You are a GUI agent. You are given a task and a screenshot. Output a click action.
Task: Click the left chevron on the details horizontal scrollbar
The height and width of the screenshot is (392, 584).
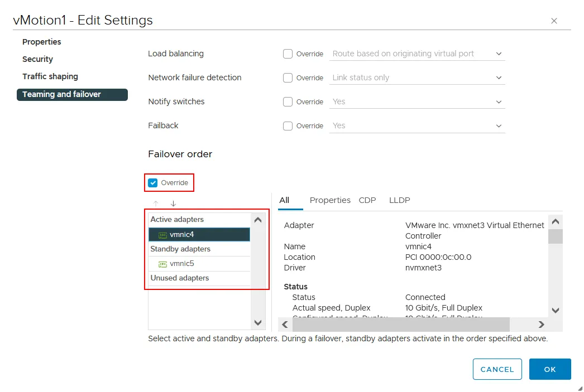click(x=285, y=324)
